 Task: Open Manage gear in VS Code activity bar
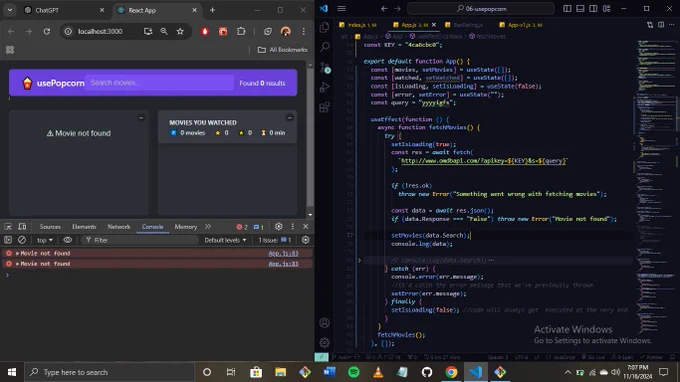coord(324,343)
